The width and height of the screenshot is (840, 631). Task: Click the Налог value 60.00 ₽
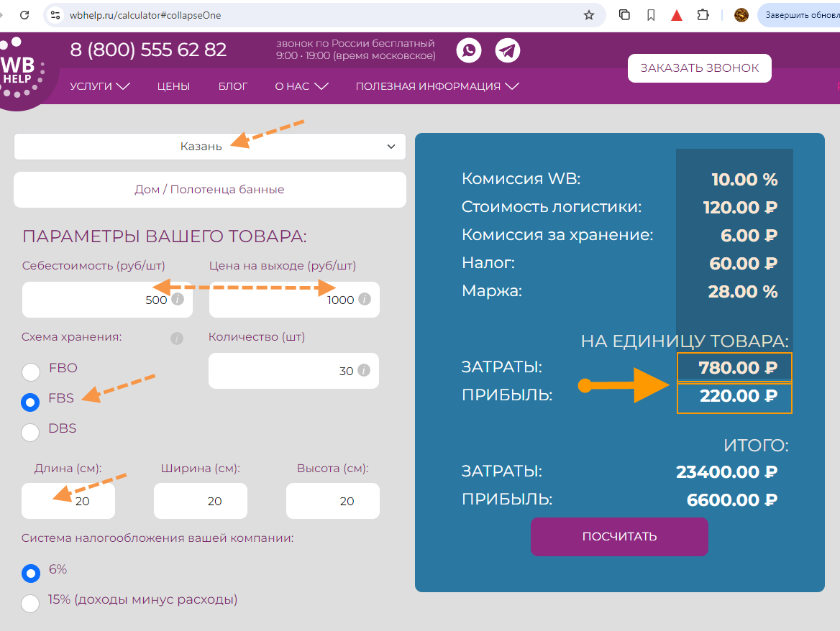click(x=743, y=263)
